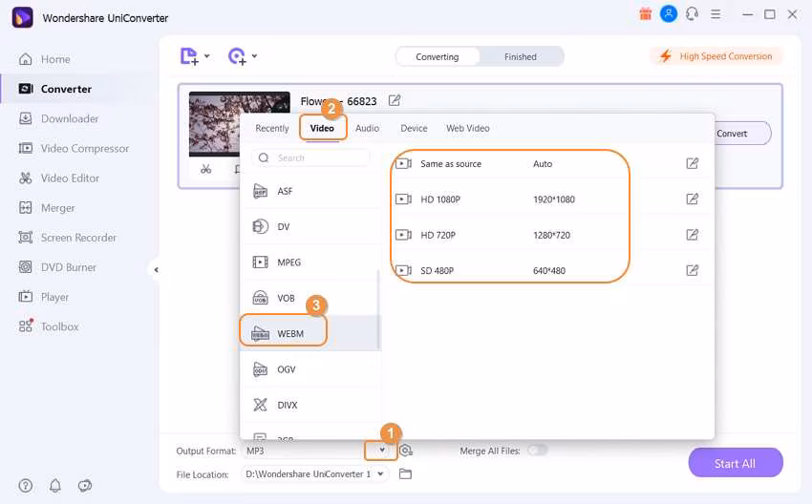Open Video Compressor in sidebar

74,149
